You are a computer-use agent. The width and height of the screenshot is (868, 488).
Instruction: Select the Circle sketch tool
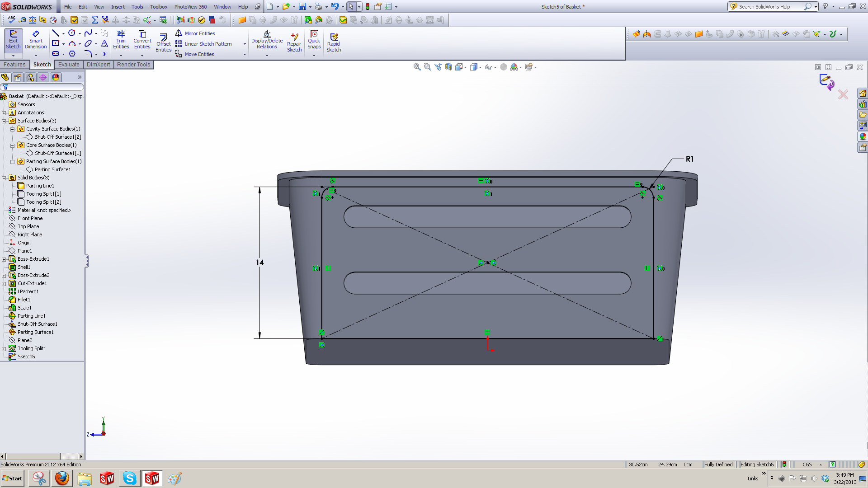pos(72,33)
